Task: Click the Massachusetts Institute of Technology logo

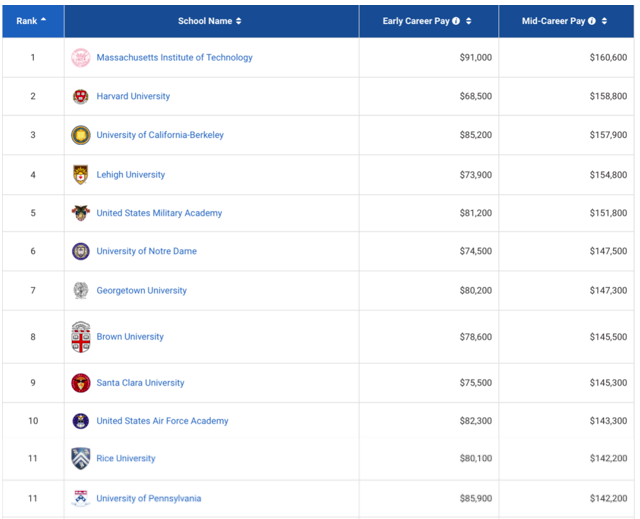Action: (81, 58)
